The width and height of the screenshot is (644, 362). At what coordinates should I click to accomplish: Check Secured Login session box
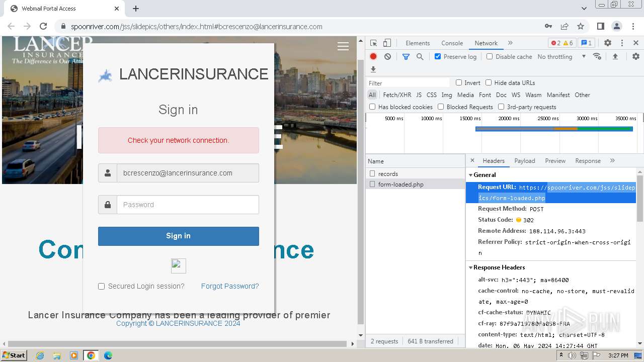coord(101,286)
